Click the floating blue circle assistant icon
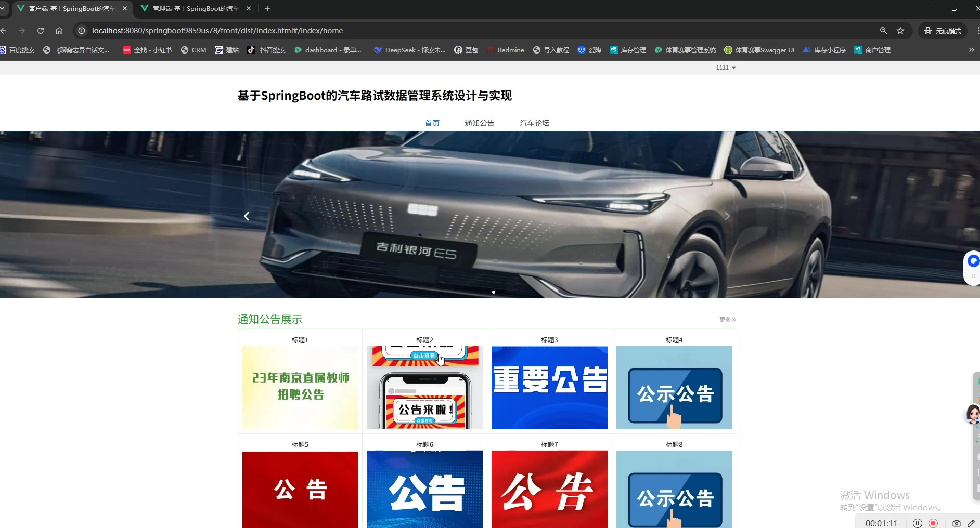This screenshot has width=980, height=528. click(973, 261)
